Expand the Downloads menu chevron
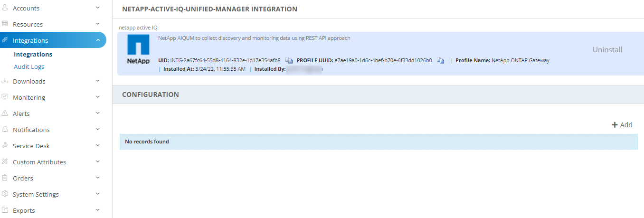The height and width of the screenshot is (218, 644). 98,81
